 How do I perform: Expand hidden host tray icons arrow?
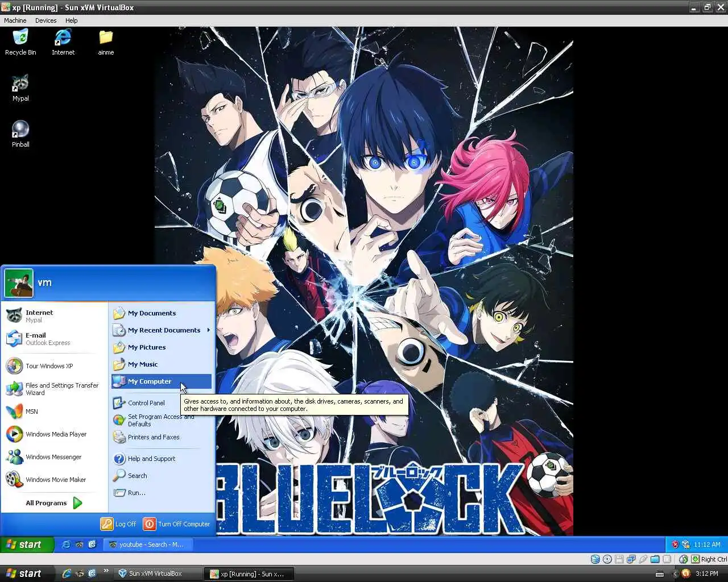click(x=675, y=573)
